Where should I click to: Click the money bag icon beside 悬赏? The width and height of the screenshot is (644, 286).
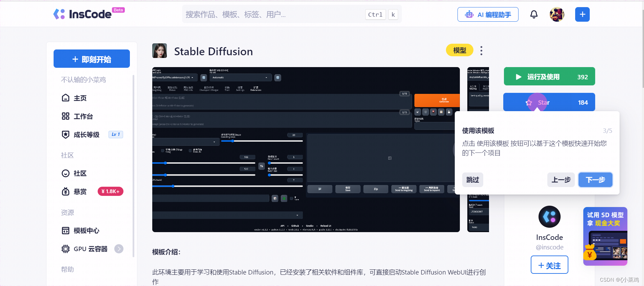click(65, 191)
